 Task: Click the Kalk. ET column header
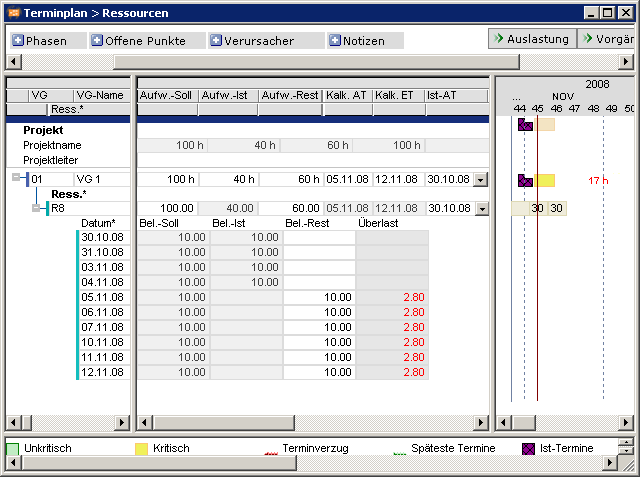coord(399,95)
